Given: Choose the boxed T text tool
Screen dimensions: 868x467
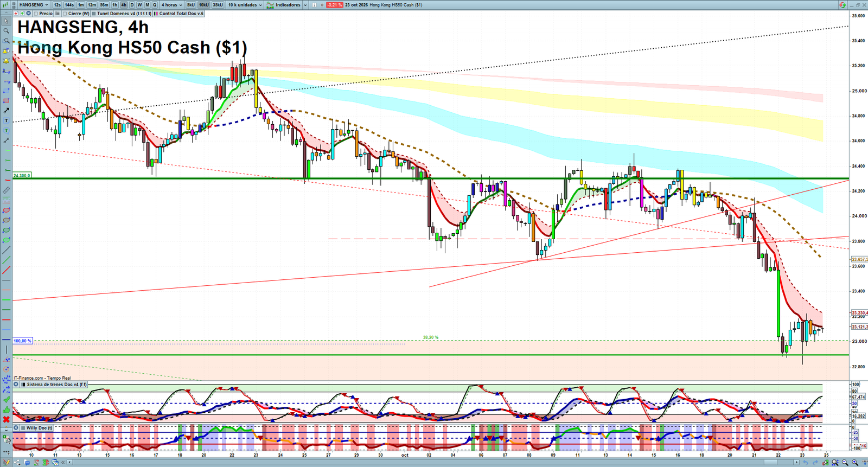Looking at the screenshot, I should (x=6, y=120).
